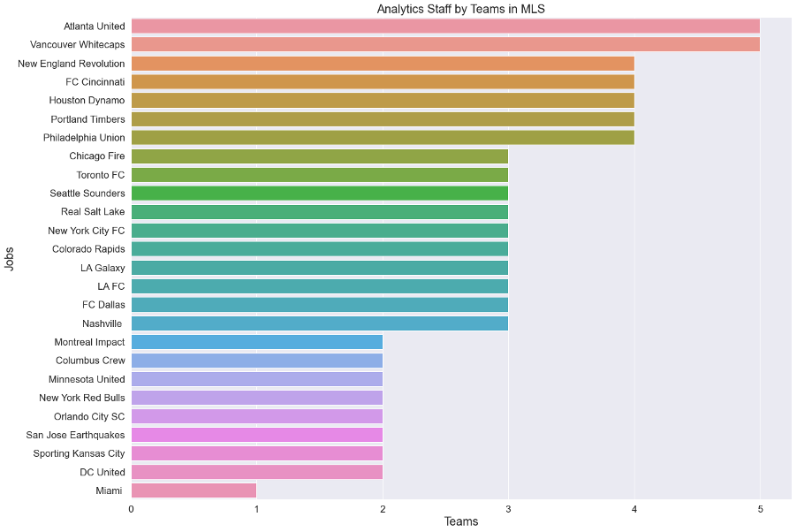
Task: Click the Portland Timbers bar
Action: point(383,119)
